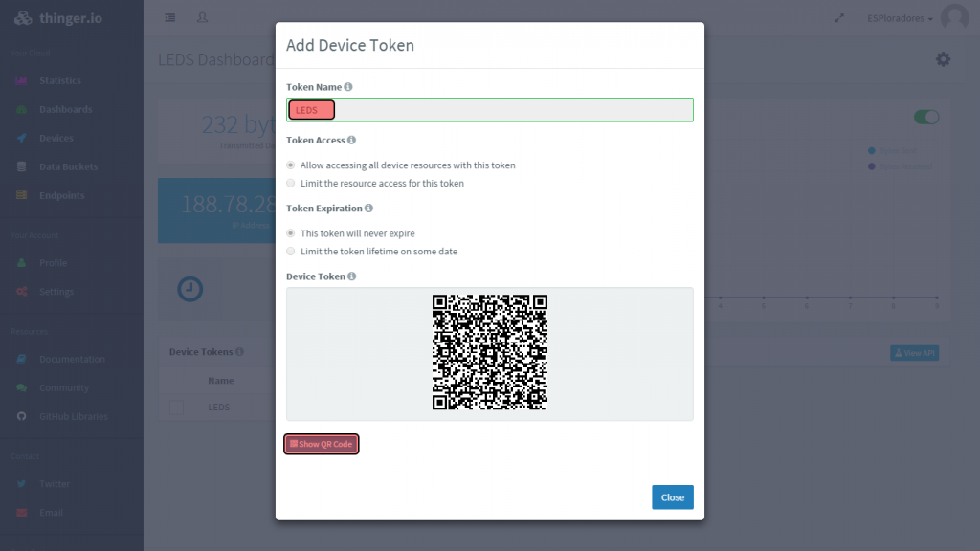Open the ESPloradores account dropdown
This screenshot has width=980, height=551.
(900, 18)
